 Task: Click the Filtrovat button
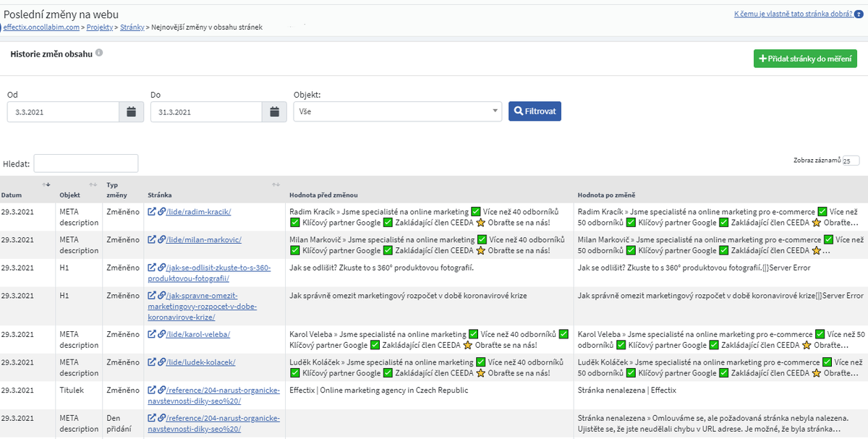click(x=535, y=111)
